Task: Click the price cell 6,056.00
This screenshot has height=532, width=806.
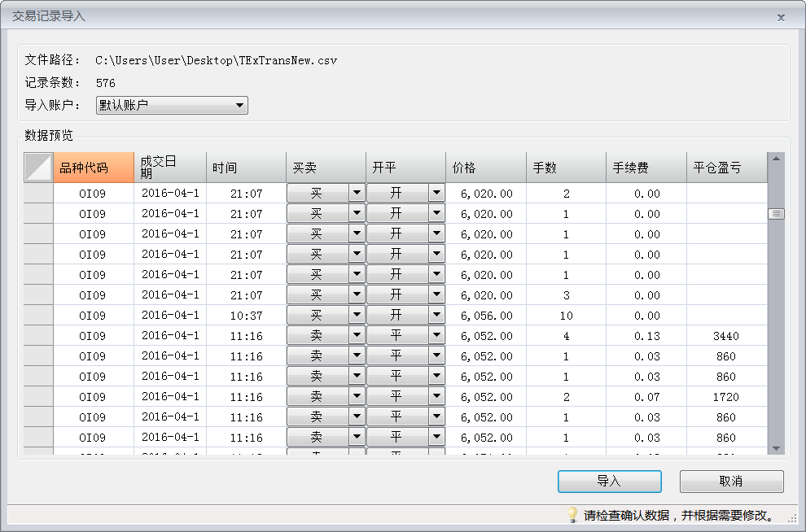Action: coord(486,316)
